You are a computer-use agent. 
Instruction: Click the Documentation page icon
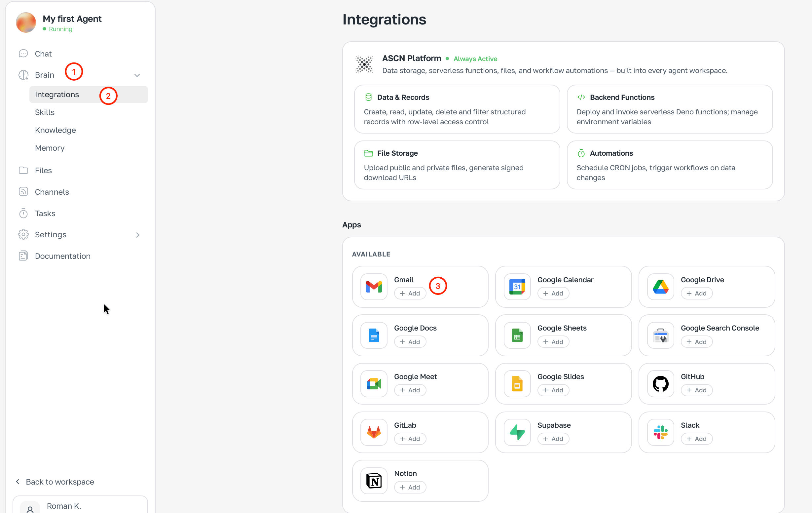click(x=23, y=256)
